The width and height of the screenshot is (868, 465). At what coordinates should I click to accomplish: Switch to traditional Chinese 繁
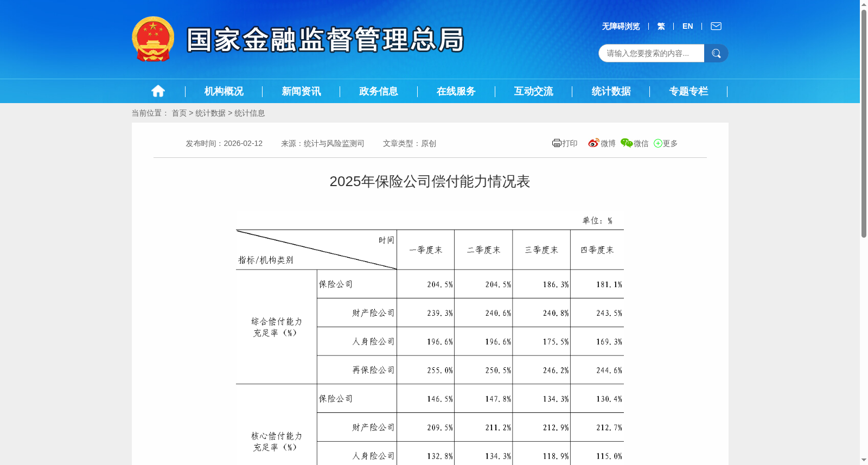tap(661, 26)
